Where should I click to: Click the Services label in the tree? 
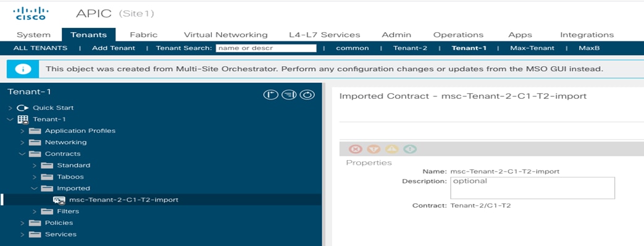click(x=61, y=234)
